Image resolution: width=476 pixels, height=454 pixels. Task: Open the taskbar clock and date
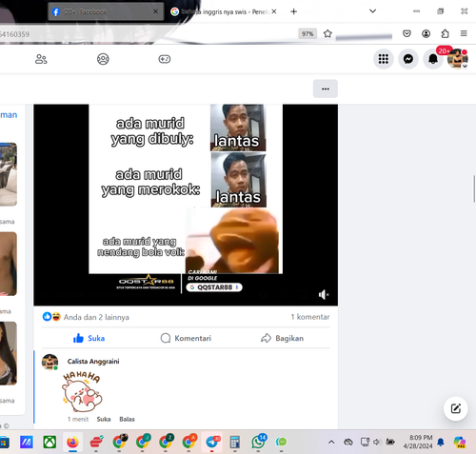tap(418, 442)
